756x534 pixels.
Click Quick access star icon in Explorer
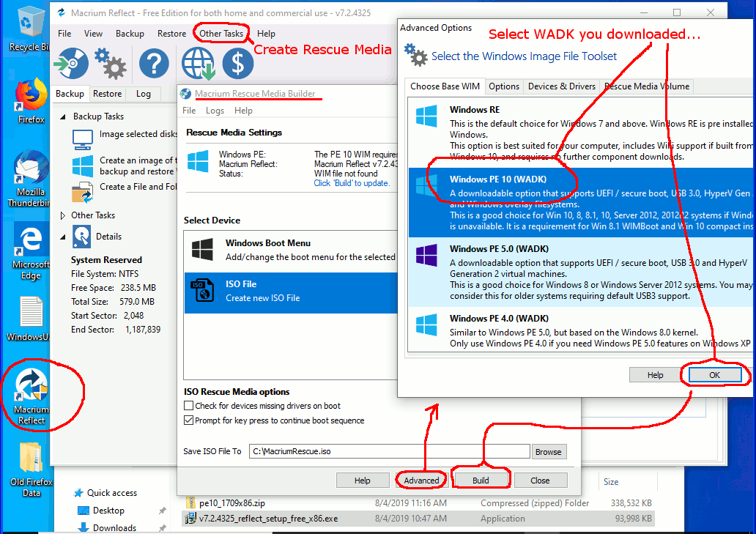[x=78, y=492]
